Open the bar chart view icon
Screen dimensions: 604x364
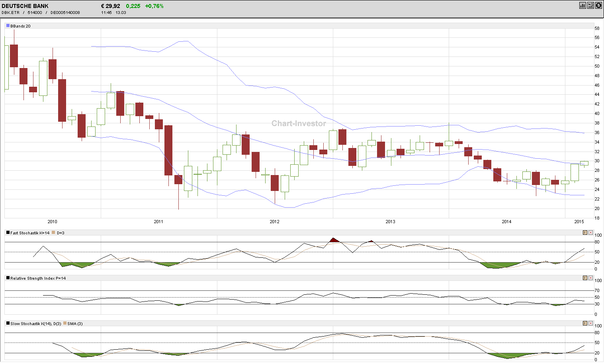[x=582, y=6]
